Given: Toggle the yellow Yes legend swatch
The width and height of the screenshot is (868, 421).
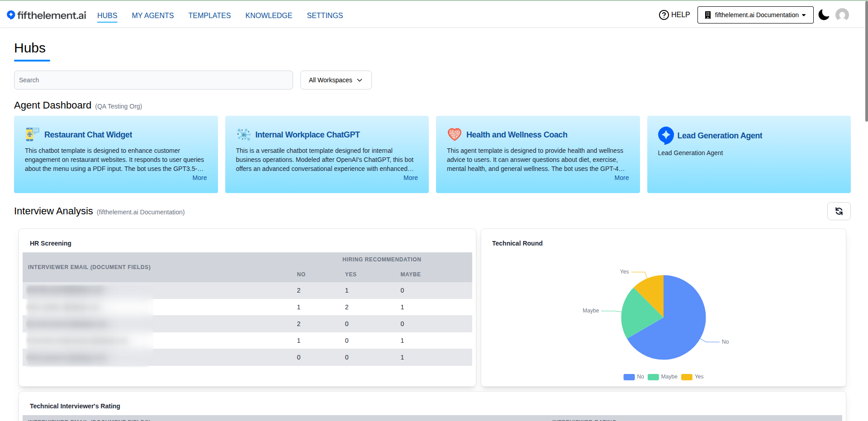Looking at the screenshot, I should click(x=687, y=377).
